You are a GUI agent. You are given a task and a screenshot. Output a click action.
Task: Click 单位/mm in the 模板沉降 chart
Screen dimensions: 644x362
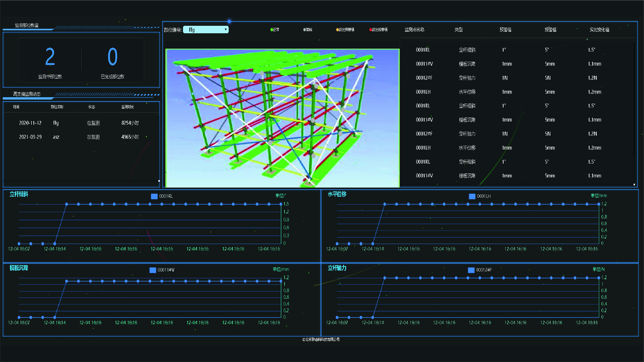click(281, 269)
